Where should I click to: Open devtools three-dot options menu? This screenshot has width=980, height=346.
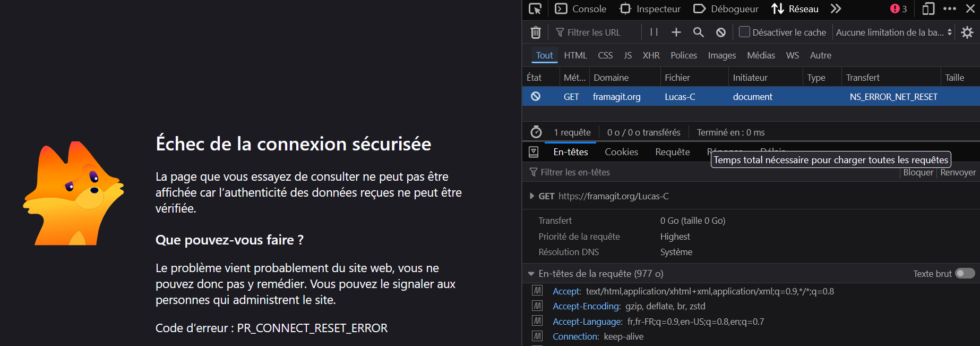click(x=950, y=9)
